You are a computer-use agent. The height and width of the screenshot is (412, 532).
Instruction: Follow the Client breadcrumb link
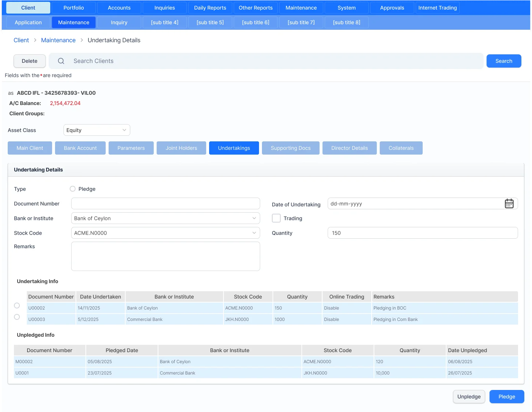click(x=21, y=40)
